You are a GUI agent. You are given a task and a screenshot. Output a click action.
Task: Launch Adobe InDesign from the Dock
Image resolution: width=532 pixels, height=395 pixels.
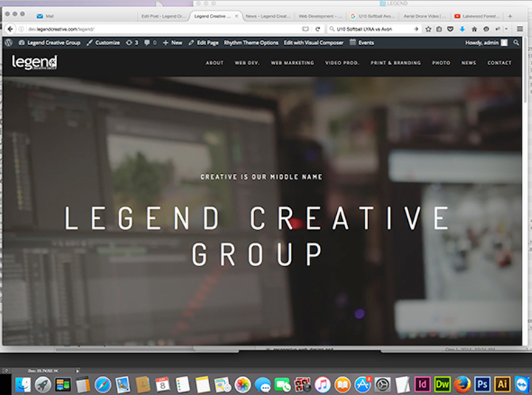[x=423, y=385]
